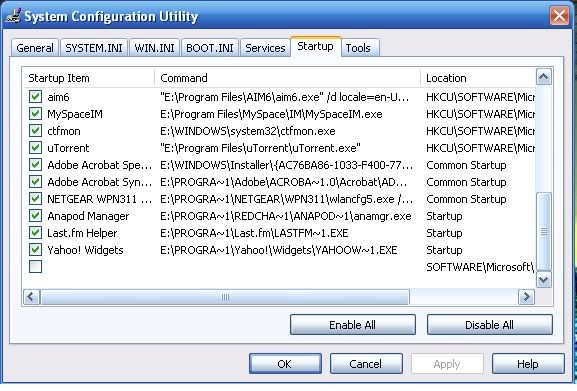Switch to the General tab
Viewport: 577px width, 391px height.
(35, 48)
